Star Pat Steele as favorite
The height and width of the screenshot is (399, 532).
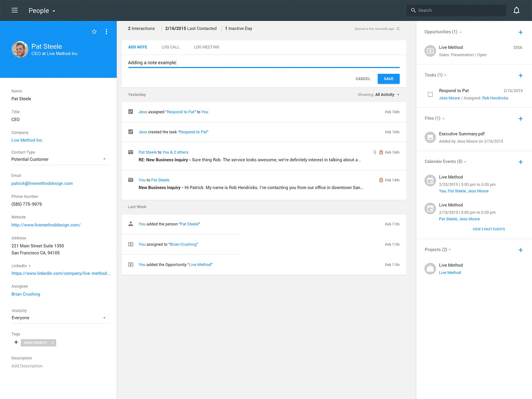pyautogui.click(x=94, y=32)
